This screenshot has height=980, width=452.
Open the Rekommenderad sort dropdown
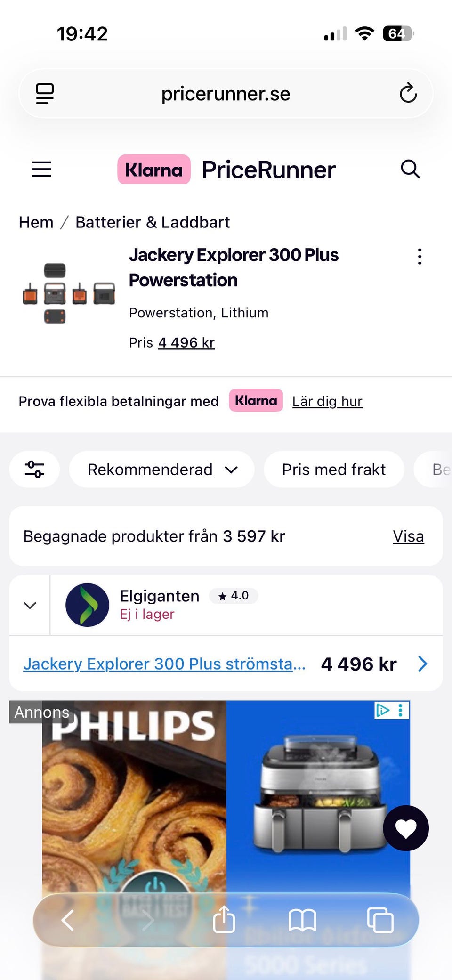coord(161,469)
